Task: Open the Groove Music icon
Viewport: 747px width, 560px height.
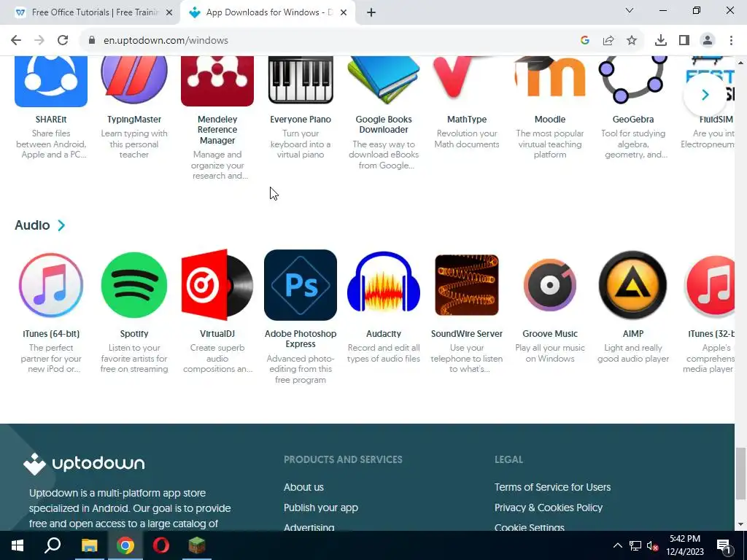Action: (x=550, y=285)
